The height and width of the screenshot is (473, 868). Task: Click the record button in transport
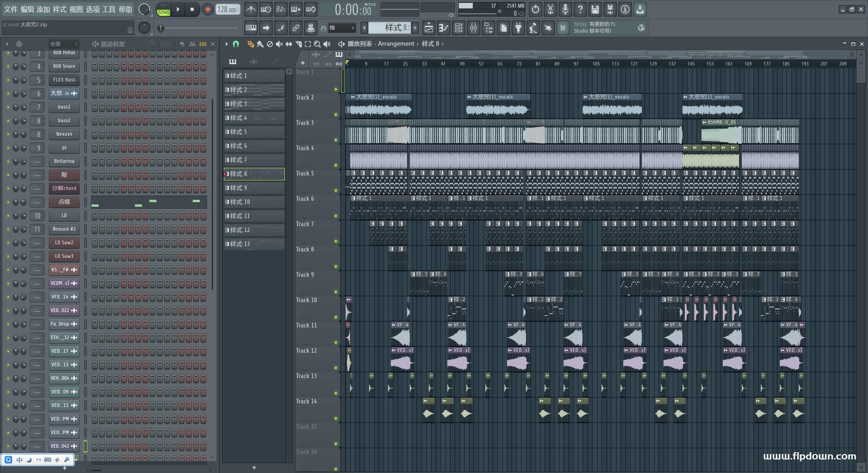click(208, 9)
